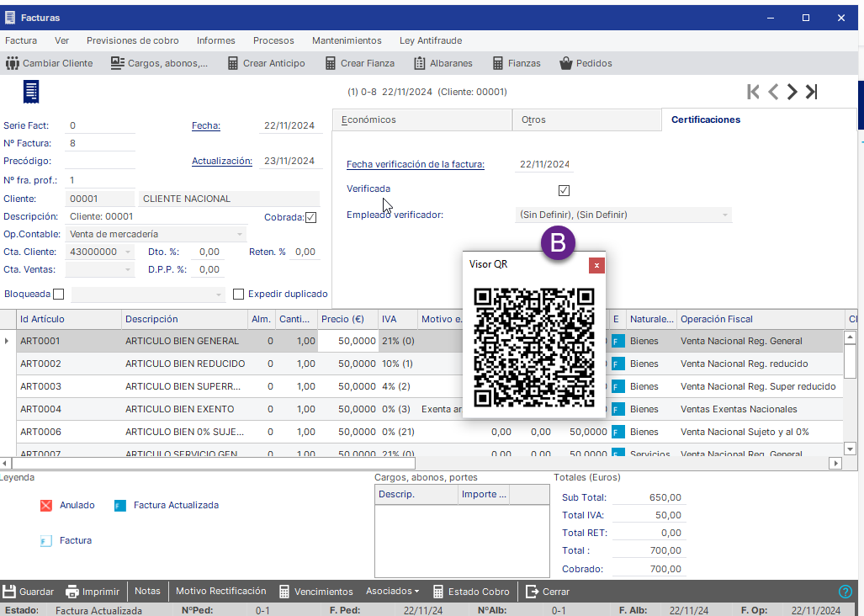Click F status icon on ART0001 row
Viewport: 864px width, 616px height.
618,342
